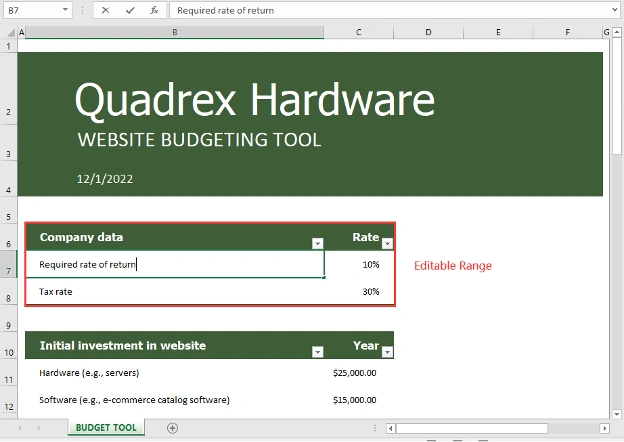
Task: Select column D header
Action: (428, 32)
